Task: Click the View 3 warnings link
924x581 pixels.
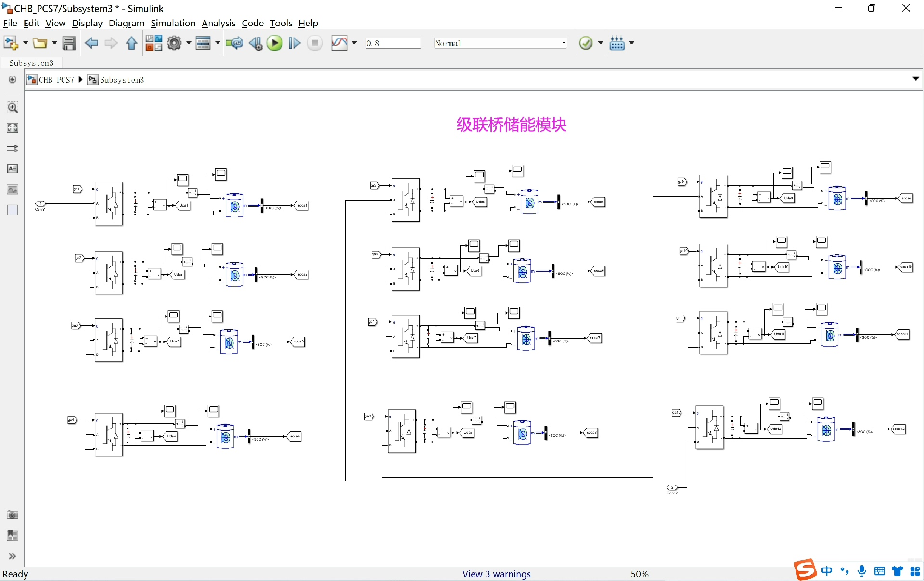Action: [496, 574]
